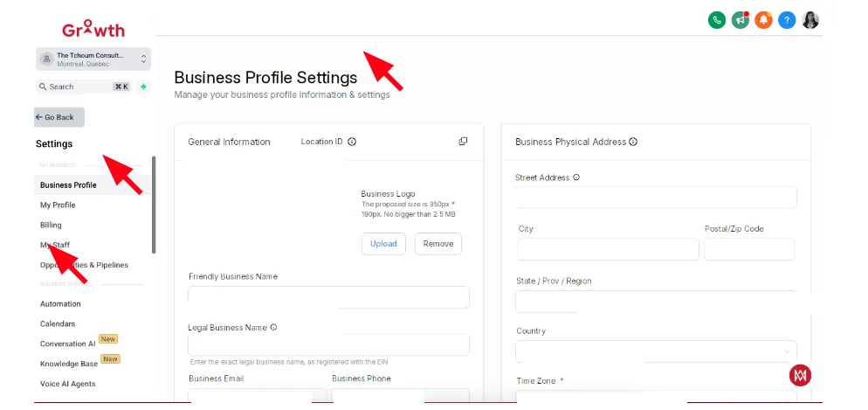
Task: Open My Profile settings page
Action: tap(58, 205)
